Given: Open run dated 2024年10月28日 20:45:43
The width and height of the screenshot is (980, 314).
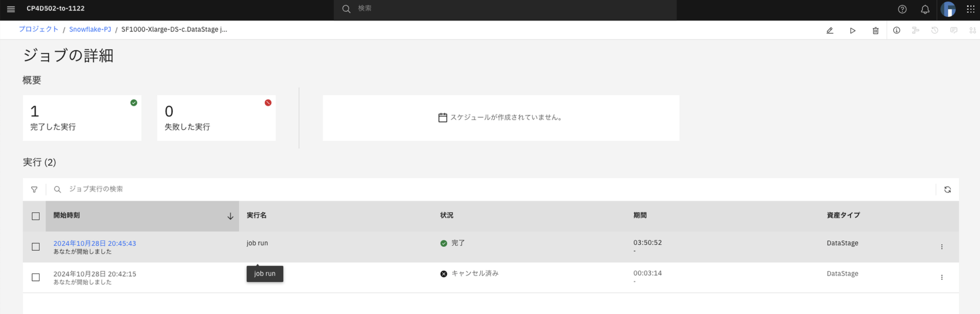Looking at the screenshot, I should 95,243.
